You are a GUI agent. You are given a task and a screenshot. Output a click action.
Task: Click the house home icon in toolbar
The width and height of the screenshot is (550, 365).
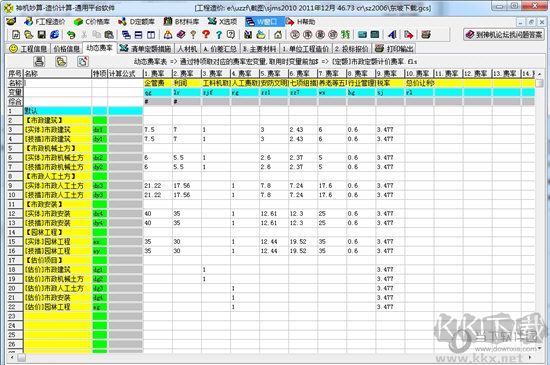pyautogui.click(x=278, y=34)
